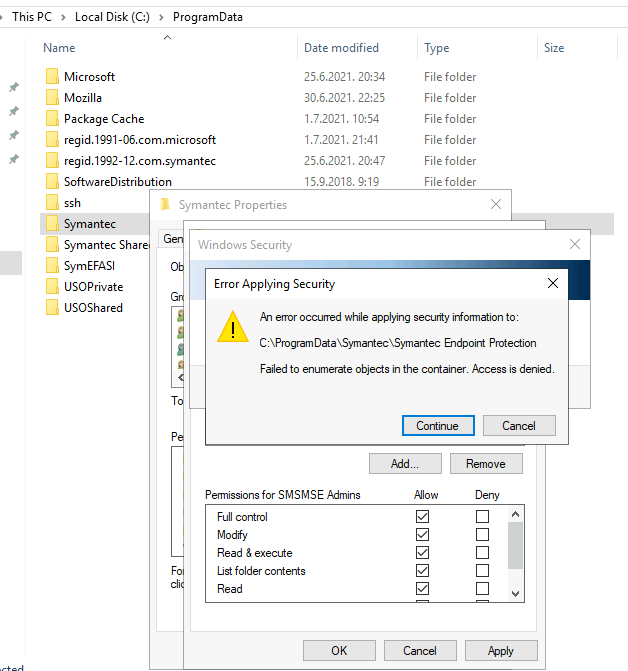The width and height of the screenshot is (628, 671).
Task: Click the Microsoft folder icon
Action: tap(52, 76)
